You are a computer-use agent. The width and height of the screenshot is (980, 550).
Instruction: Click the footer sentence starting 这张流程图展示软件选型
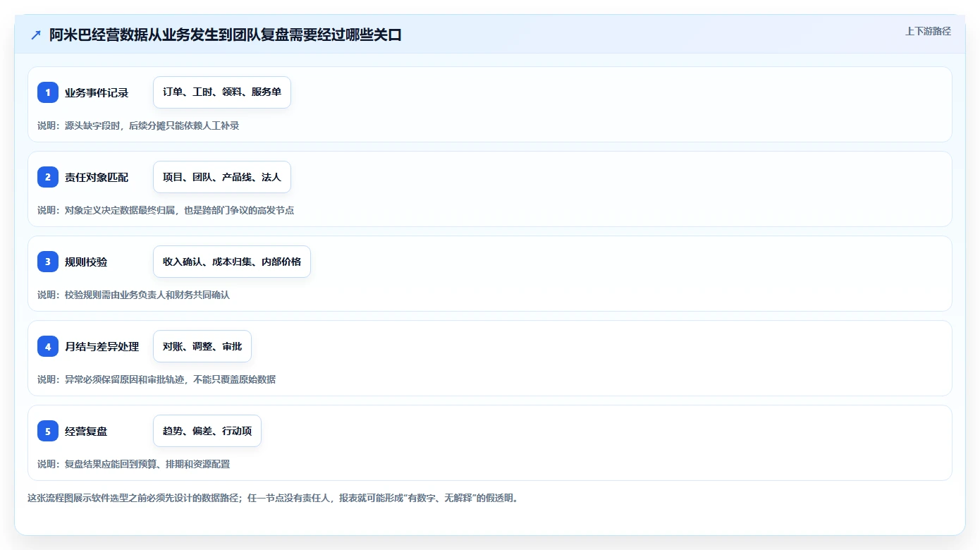click(x=273, y=498)
